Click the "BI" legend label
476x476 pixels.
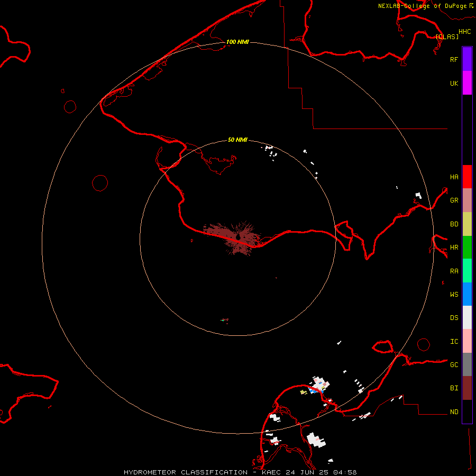(454, 388)
